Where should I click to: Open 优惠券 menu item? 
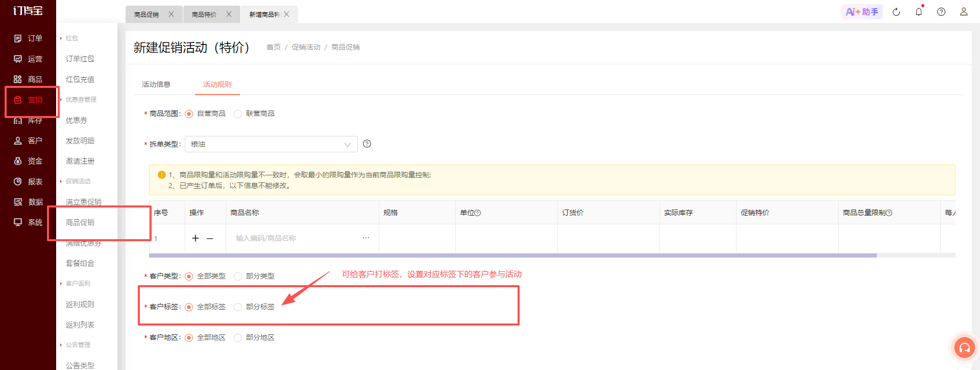point(77,120)
